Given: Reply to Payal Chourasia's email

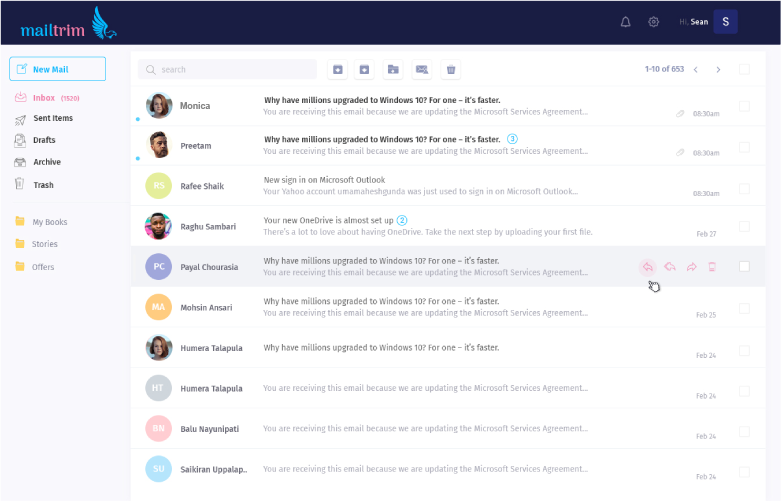Looking at the screenshot, I should point(648,267).
